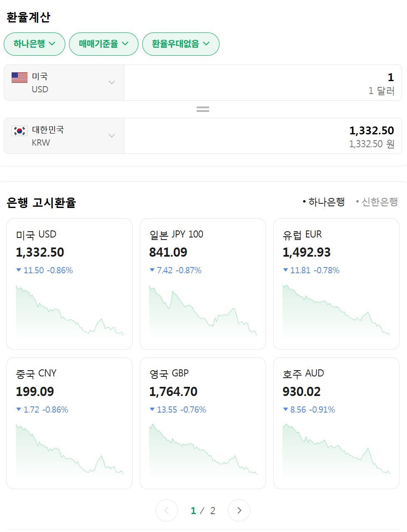Open the 일본 JPY 100 rate card

[x=203, y=284]
